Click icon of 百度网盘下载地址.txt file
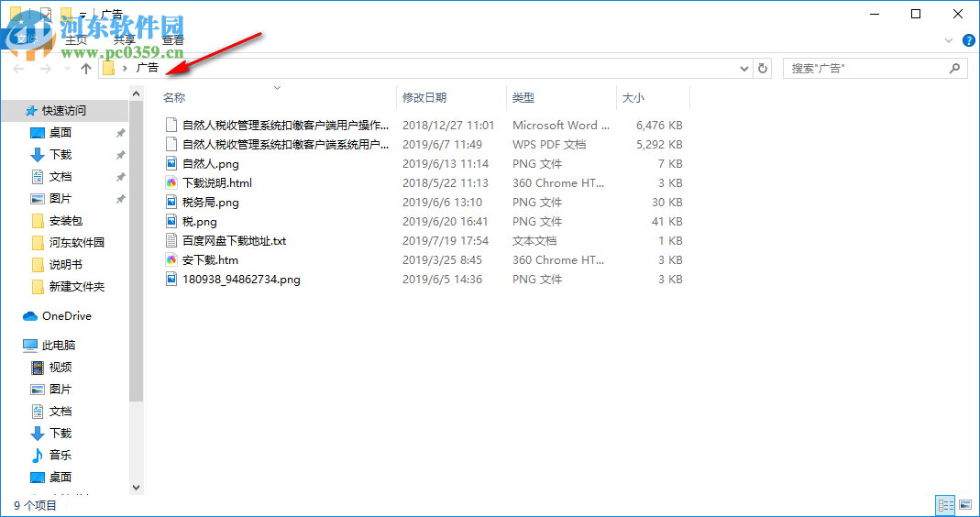Image resolution: width=980 pixels, height=517 pixels. tap(171, 241)
